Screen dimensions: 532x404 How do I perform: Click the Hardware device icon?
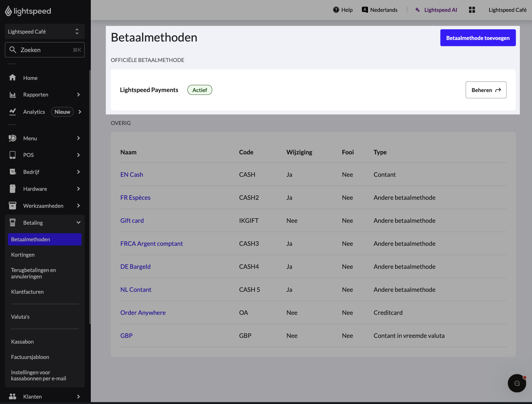12,189
